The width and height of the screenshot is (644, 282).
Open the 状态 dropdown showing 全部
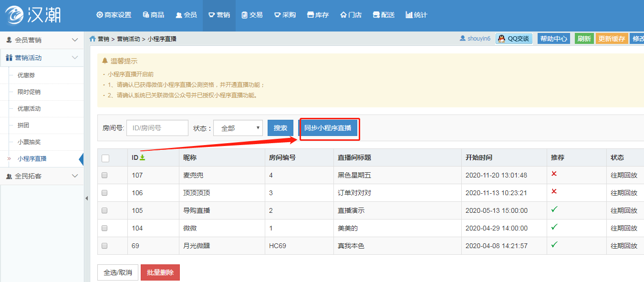tap(238, 128)
